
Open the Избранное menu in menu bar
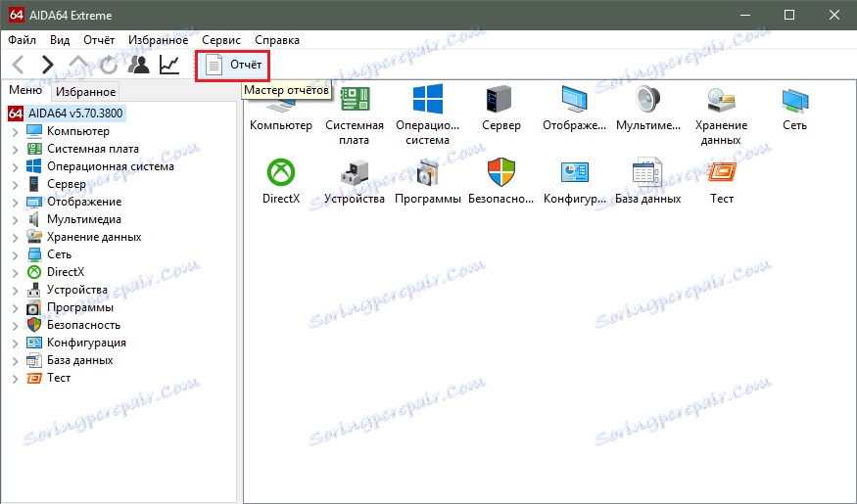click(158, 40)
